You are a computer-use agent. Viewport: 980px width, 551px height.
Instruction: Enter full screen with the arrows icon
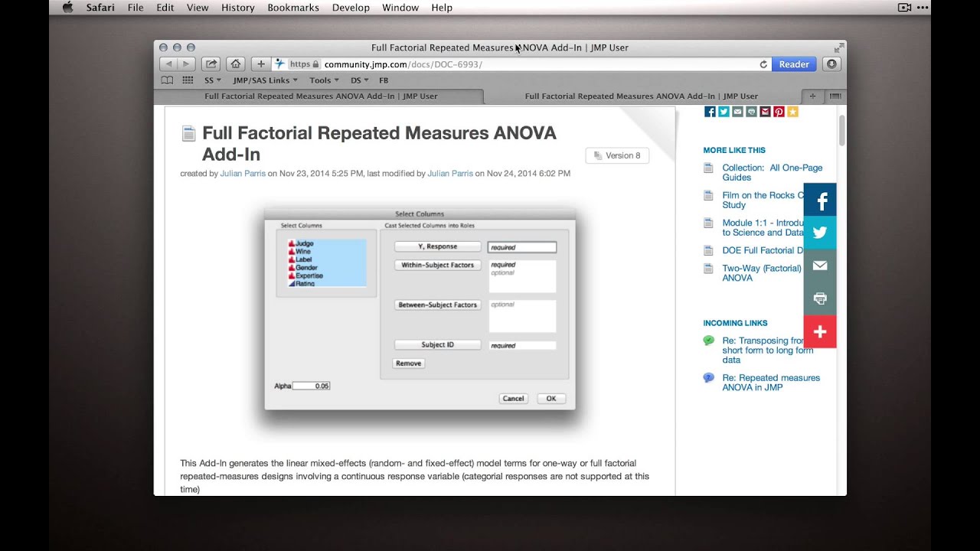(x=838, y=47)
